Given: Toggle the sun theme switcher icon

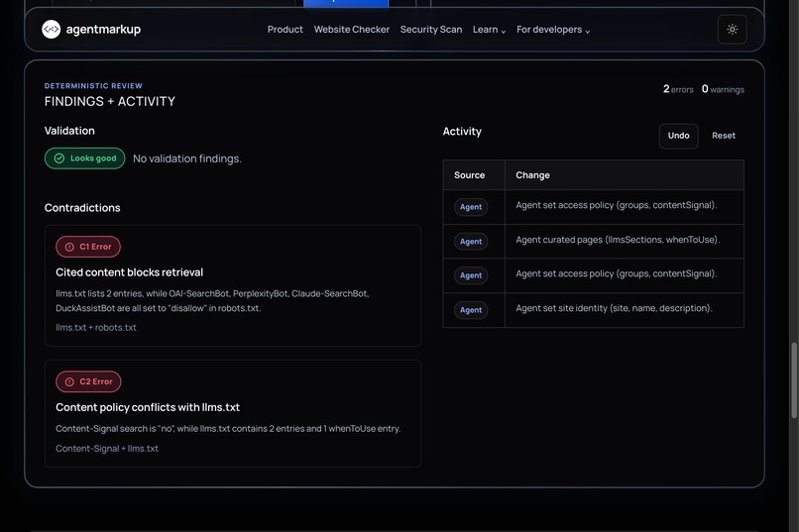Looking at the screenshot, I should click(x=733, y=30).
